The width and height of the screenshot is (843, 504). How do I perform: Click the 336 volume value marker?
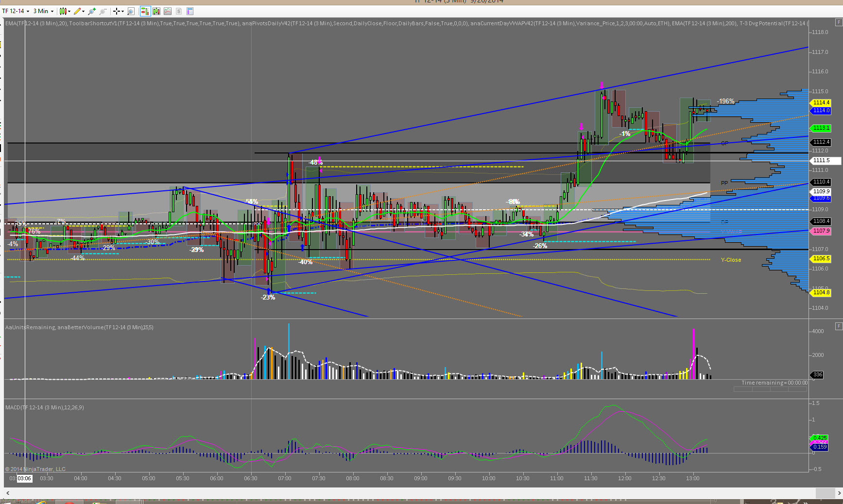[818, 375]
